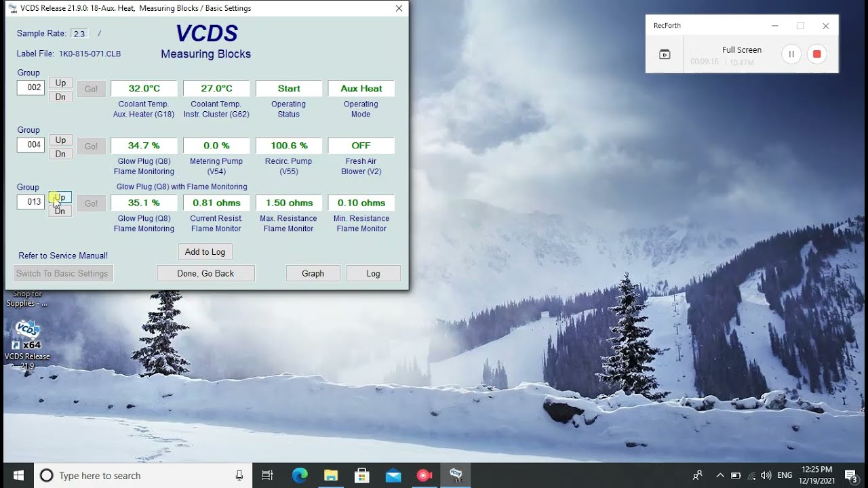Click Up button for Group 002
This screenshot has width=868, height=488.
pyautogui.click(x=60, y=83)
